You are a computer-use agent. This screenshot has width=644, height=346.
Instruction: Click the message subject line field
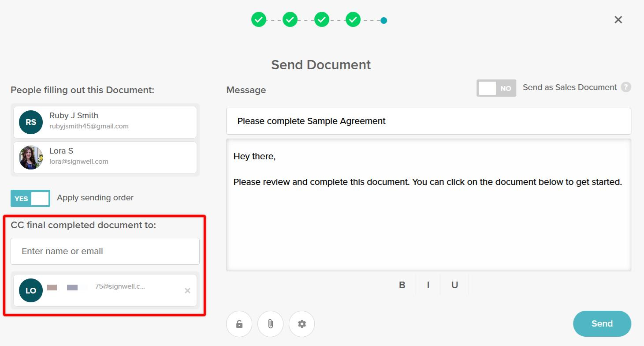click(x=428, y=121)
